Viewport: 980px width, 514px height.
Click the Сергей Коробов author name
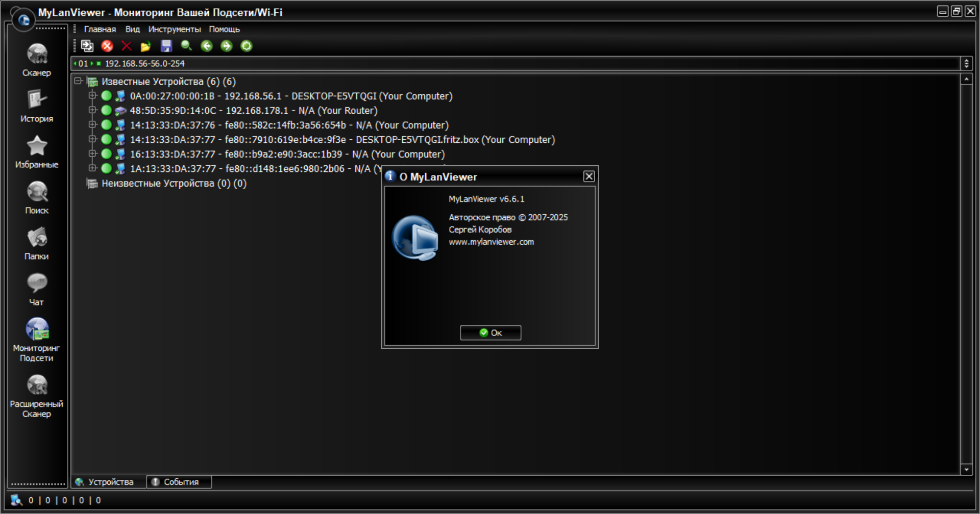[480, 230]
